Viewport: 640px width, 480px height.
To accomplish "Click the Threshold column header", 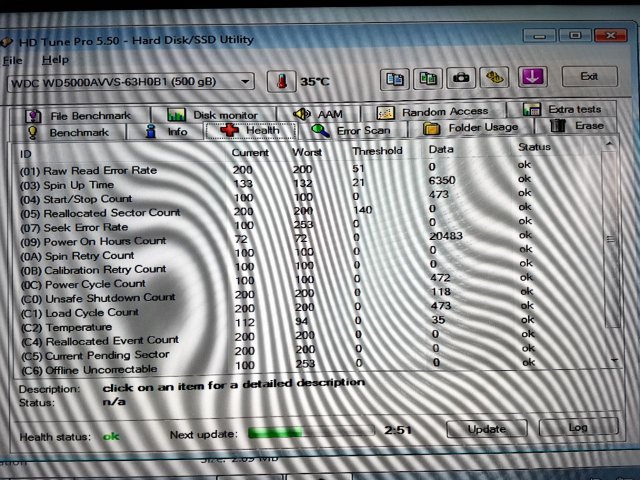I will 377,151.
